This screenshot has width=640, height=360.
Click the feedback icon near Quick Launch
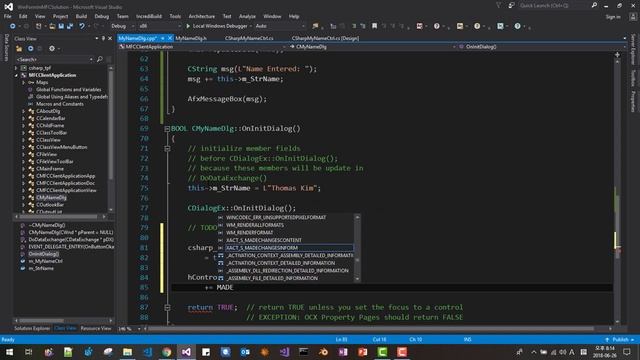click(511, 5)
